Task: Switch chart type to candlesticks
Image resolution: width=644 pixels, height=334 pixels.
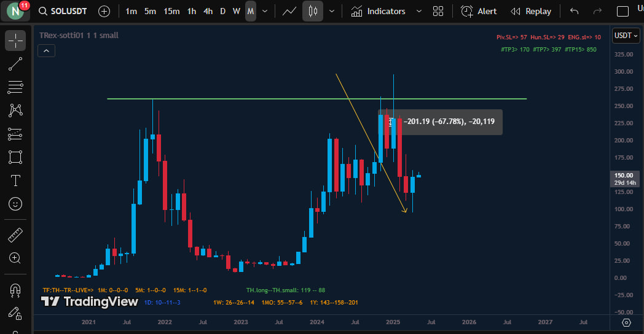Action: point(313,11)
